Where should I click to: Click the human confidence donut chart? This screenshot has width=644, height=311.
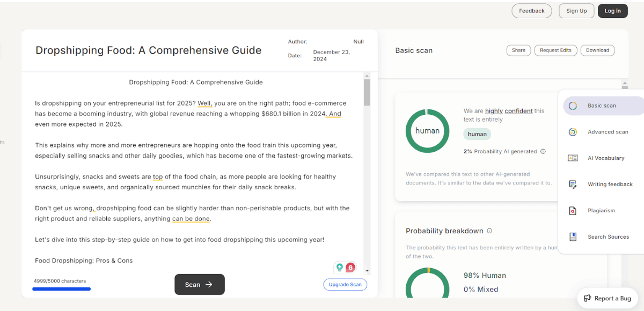coord(427,131)
